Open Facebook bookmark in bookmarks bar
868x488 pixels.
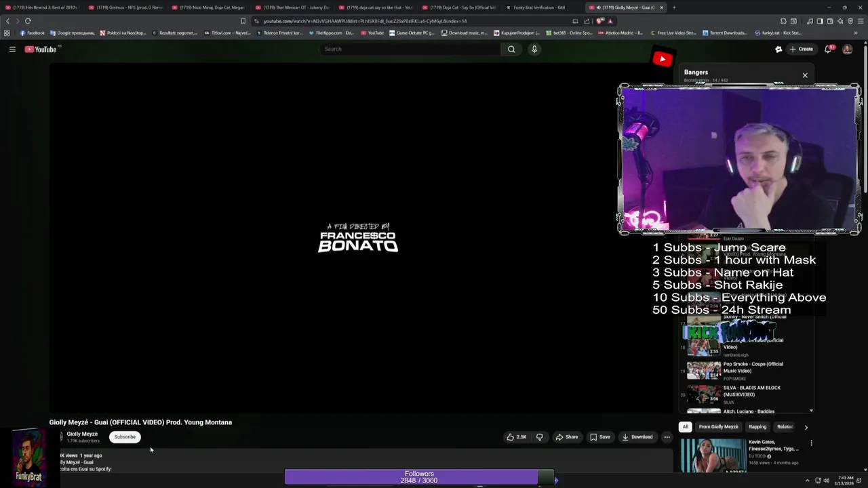click(x=32, y=33)
